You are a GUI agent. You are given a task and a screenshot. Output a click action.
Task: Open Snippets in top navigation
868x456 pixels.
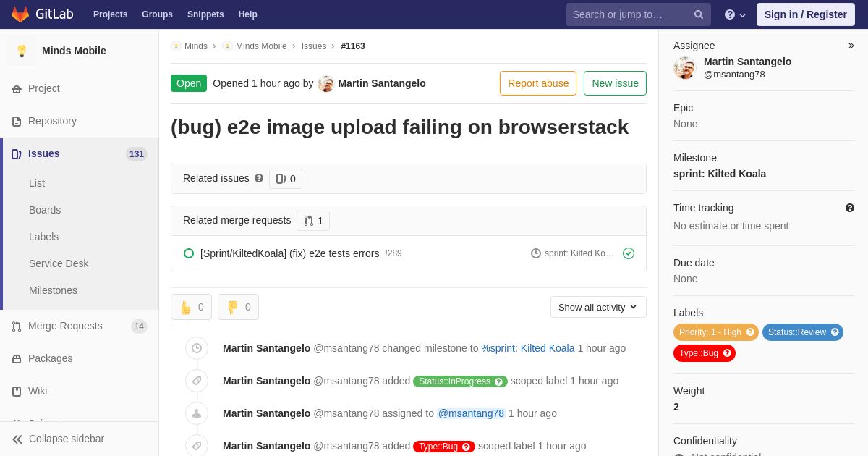click(x=205, y=14)
